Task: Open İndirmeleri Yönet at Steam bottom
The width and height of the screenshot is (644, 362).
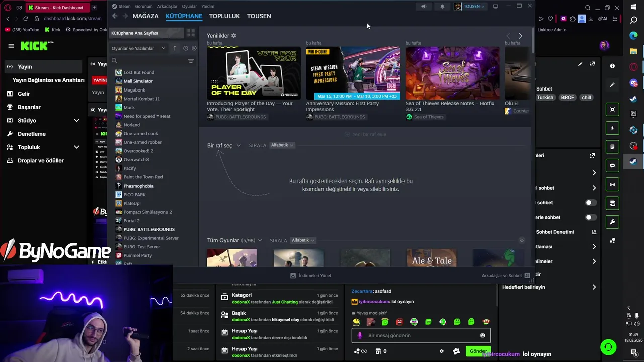Action: [x=311, y=276]
